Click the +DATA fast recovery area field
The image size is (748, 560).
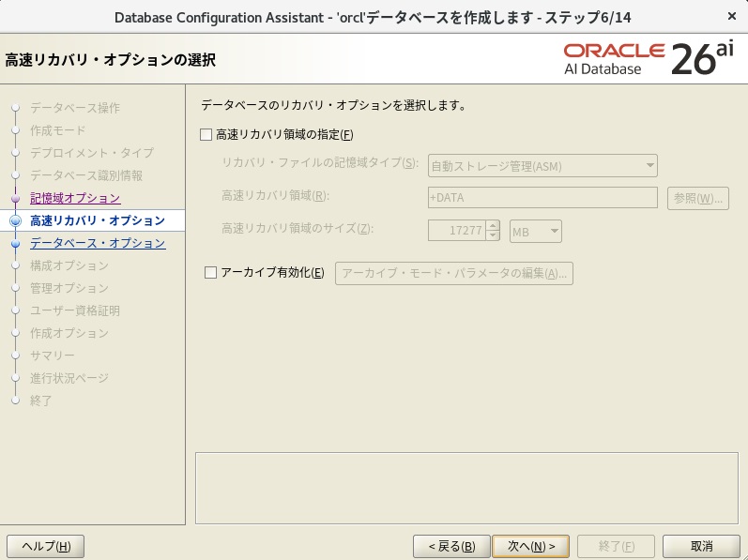542,197
